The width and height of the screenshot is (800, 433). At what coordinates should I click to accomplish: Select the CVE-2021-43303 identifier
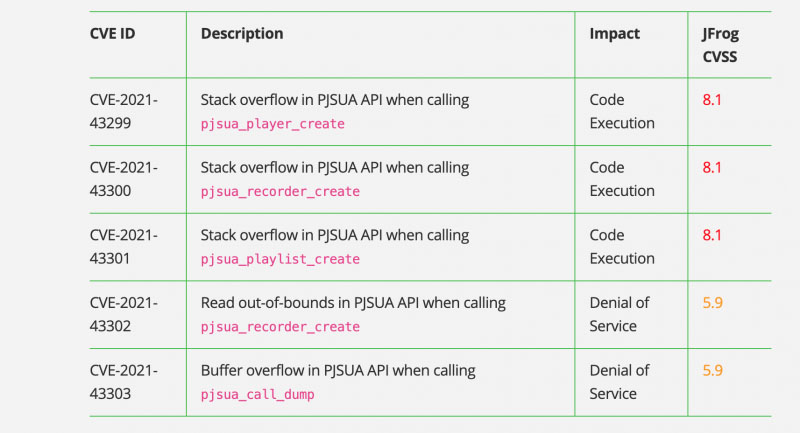point(124,382)
